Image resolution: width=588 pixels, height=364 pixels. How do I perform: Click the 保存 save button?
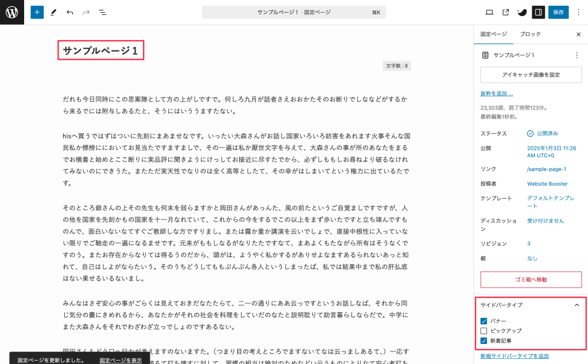[x=558, y=12]
